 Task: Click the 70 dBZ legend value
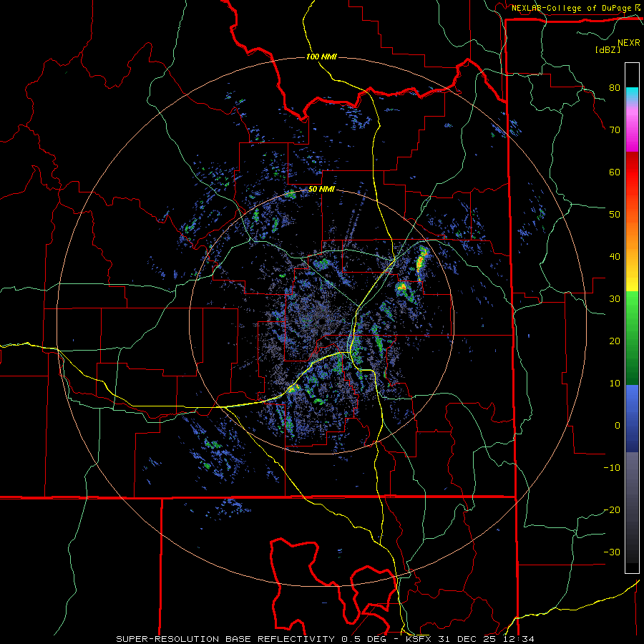click(615, 130)
